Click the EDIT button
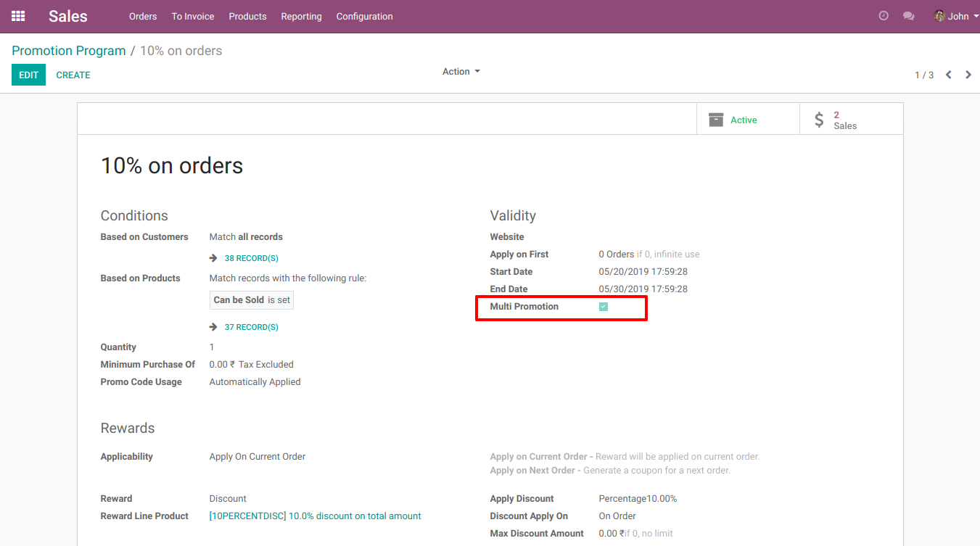Viewport: 980px width, 546px height. [x=28, y=75]
